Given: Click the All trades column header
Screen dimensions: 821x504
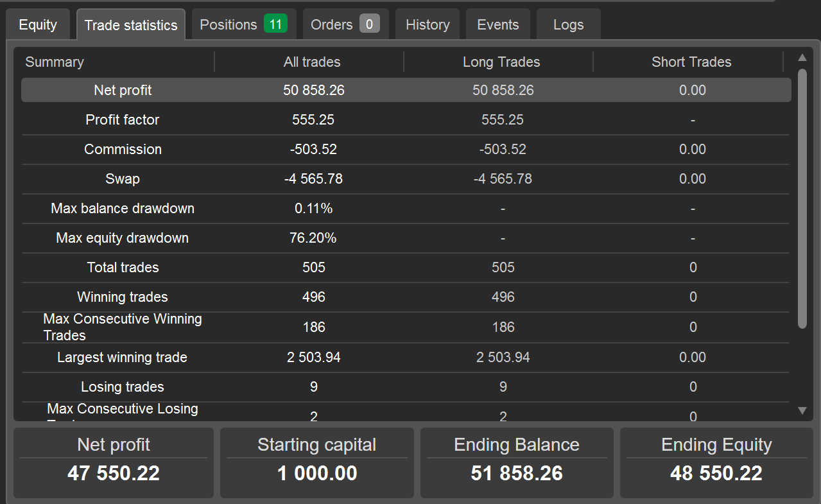Looking at the screenshot, I should pos(312,62).
